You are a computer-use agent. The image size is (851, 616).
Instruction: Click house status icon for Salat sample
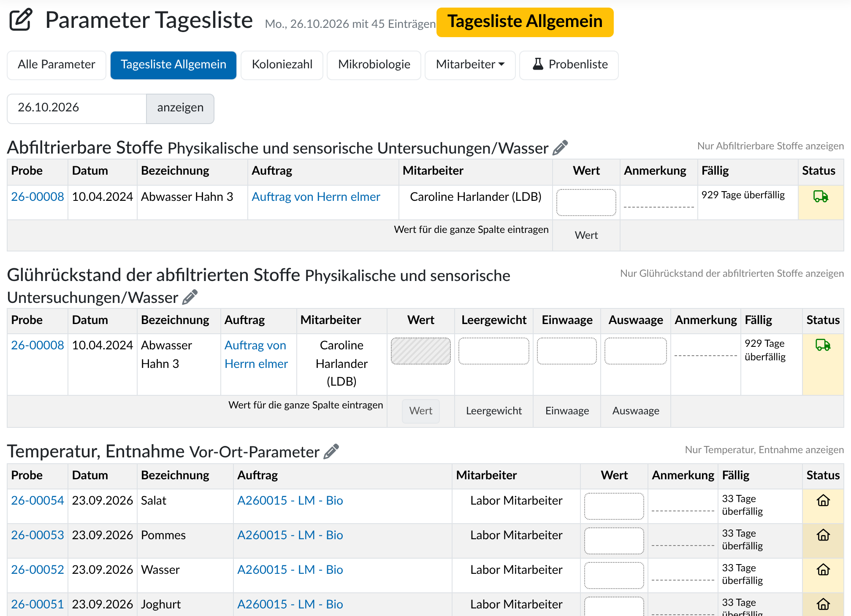tap(823, 500)
